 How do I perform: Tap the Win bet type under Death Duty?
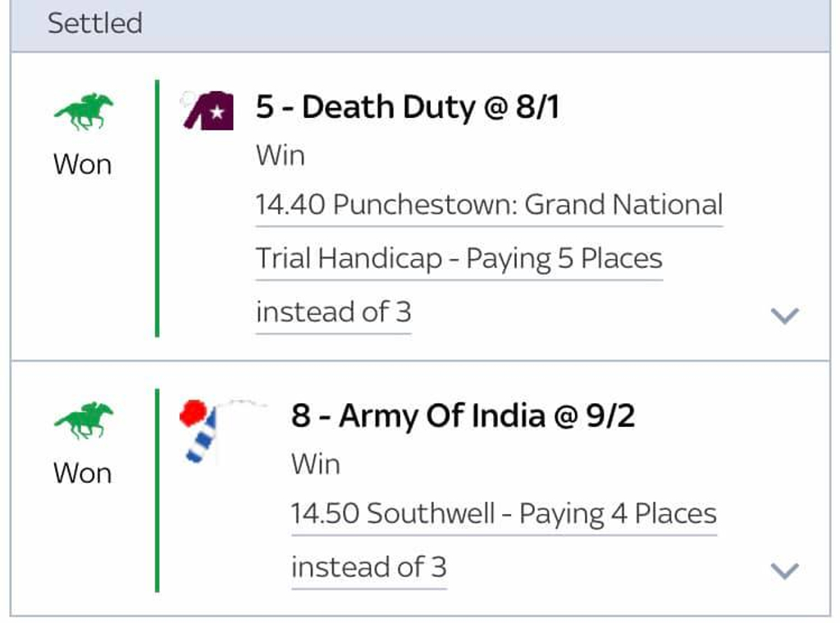click(x=281, y=156)
